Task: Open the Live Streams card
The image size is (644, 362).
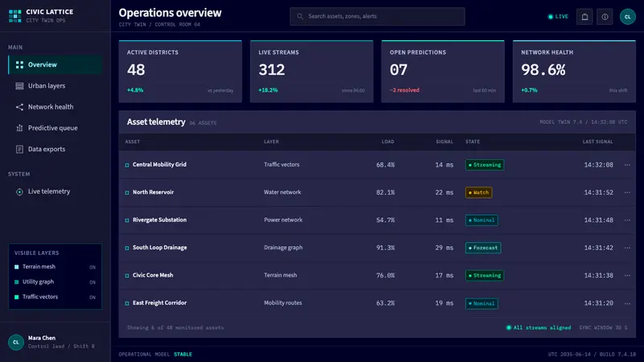Action: (x=312, y=72)
